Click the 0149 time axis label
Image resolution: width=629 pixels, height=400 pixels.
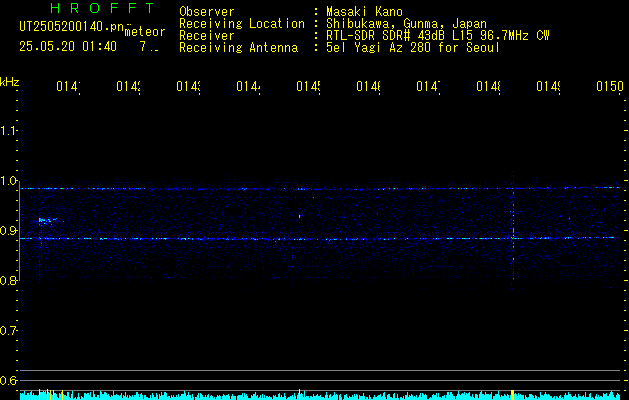tap(548, 86)
